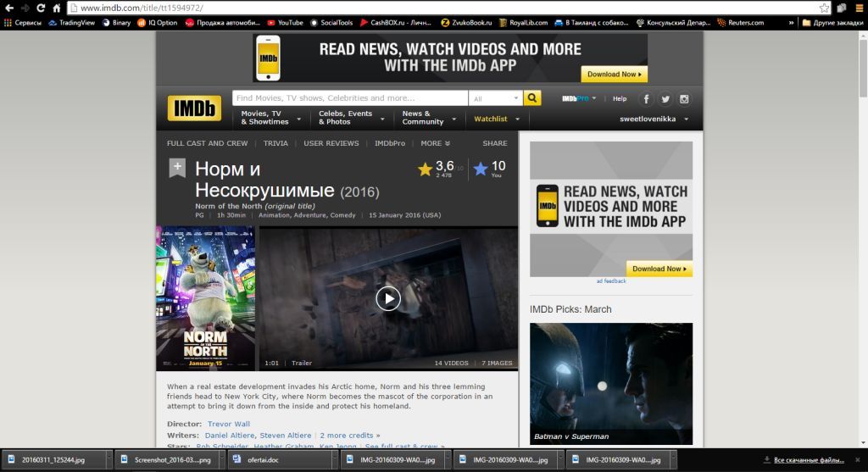Open downloaded file 20160311_125244.jpg
This screenshot has height=472, width=868.
(53, 460)
